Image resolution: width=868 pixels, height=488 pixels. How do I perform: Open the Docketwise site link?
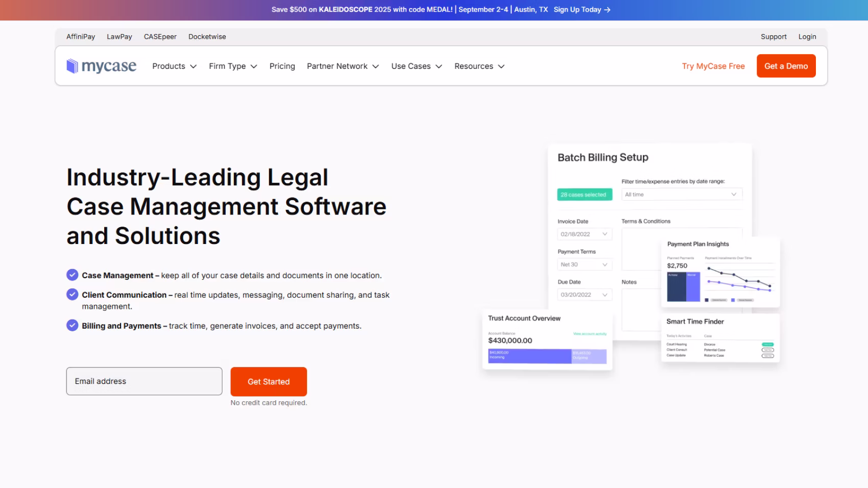(207, 37)
